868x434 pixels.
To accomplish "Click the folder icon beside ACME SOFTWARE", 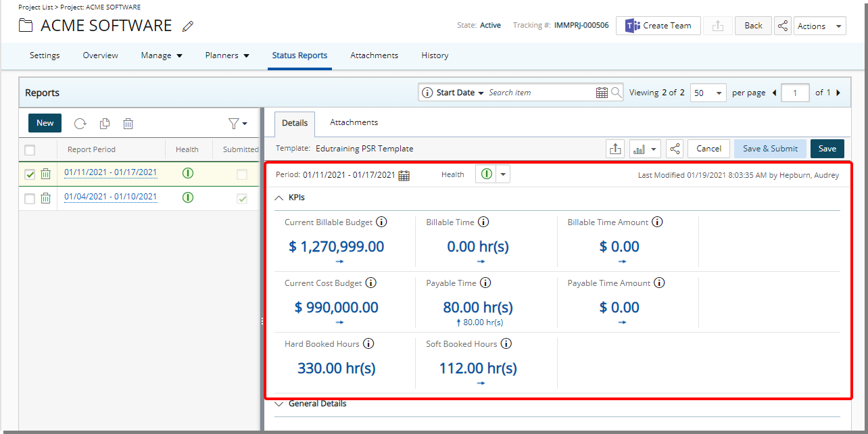I will 26,26.
